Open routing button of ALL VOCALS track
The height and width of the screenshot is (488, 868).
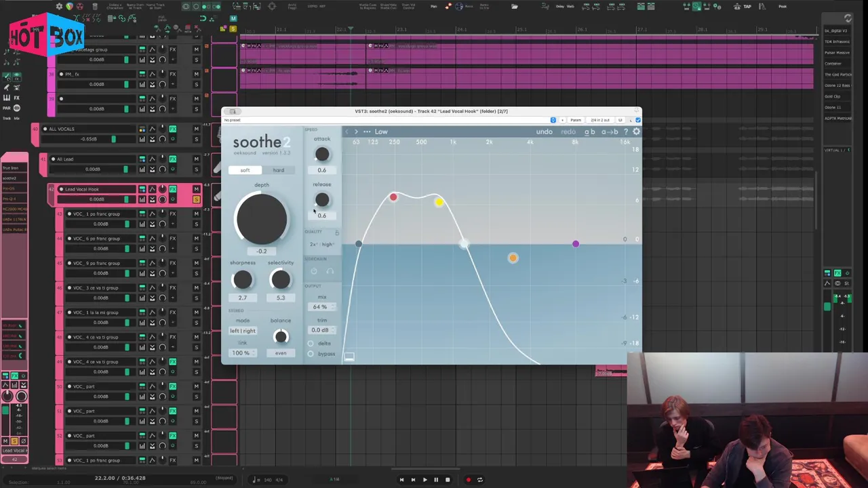point(142,129)
